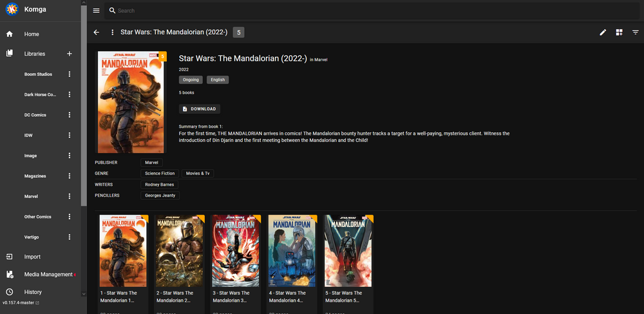644x314 pixels.
Task: Click the Home house icon
Action: pos(10,34)
